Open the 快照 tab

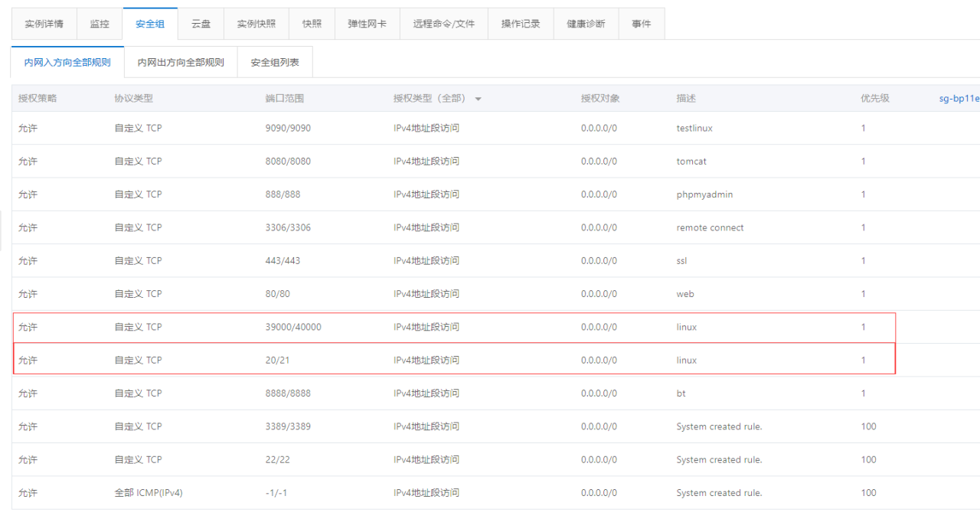tap(312, 24)
